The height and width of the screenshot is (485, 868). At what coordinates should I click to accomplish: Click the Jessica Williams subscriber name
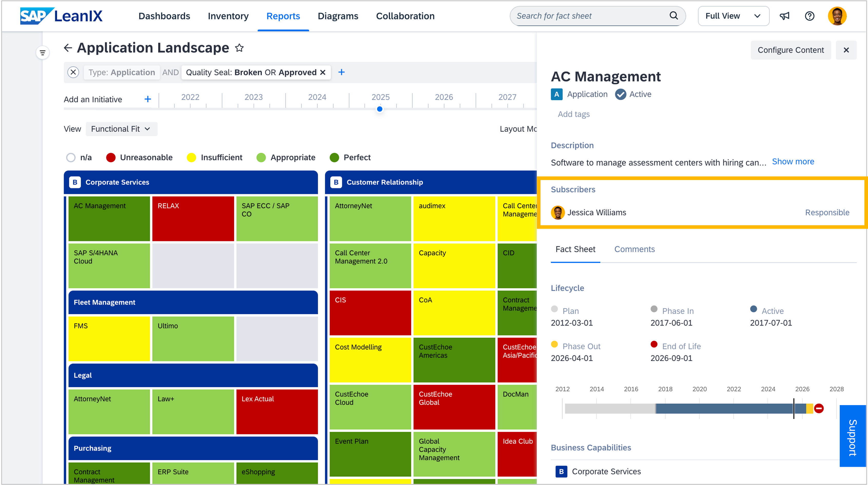coord(596,212)
